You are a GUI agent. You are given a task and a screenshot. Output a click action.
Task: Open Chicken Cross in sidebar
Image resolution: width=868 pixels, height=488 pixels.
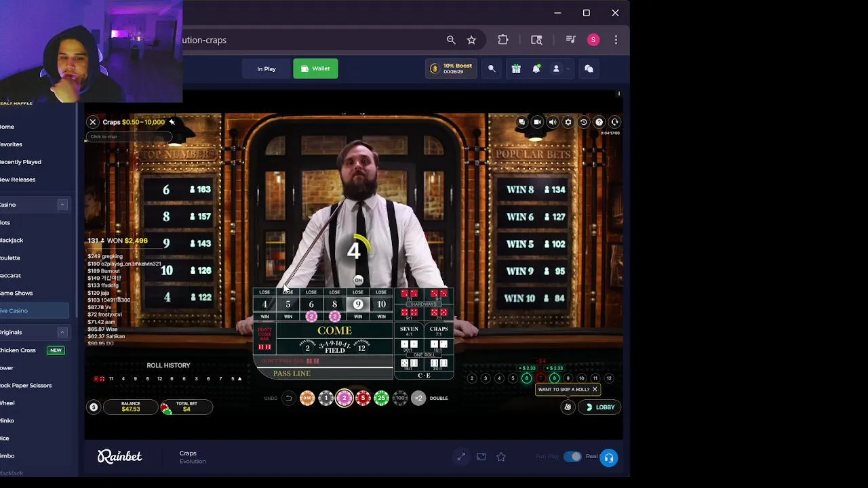[x=18, y=350]
